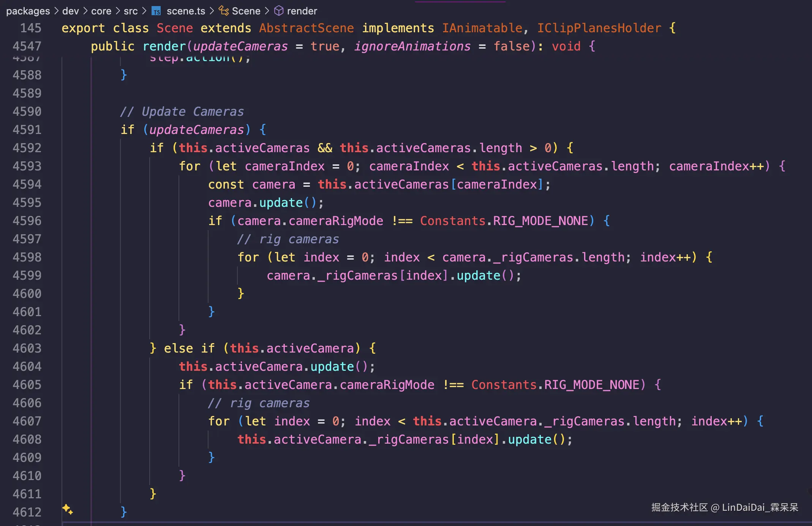Click the sparkle code action icon
Viewport: 812px width, 526px height.
click(x=68, y=509)
